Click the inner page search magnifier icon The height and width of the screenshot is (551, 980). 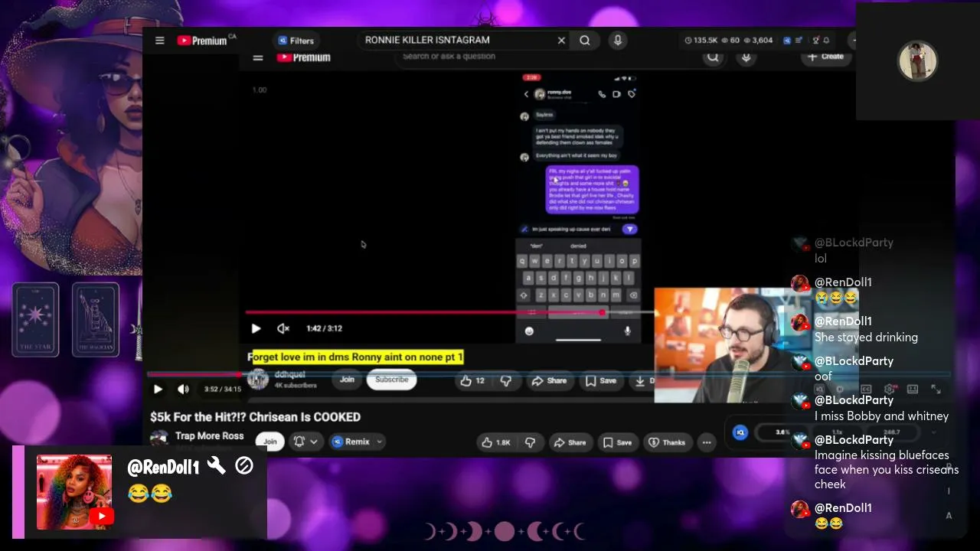coord(713,57)
